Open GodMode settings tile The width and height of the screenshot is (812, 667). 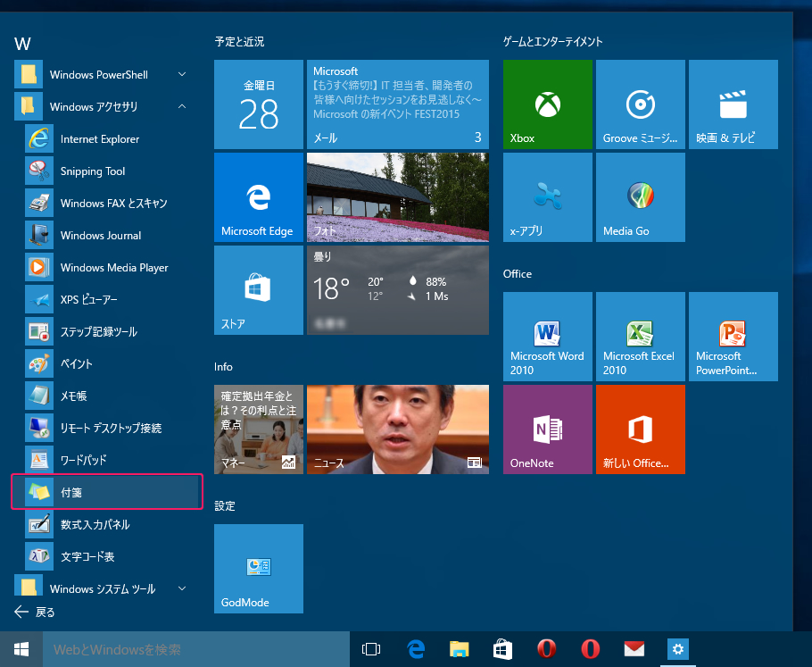point(259,569)
